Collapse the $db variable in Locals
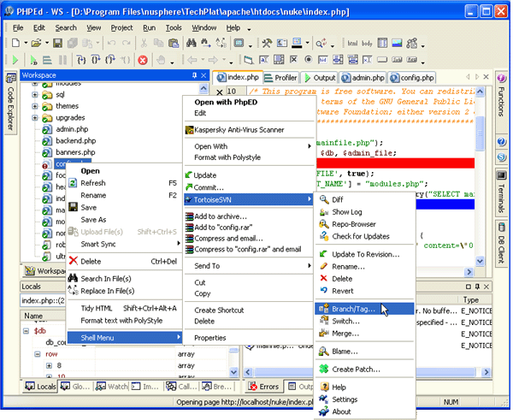The height and width of the screenshot is (420, 513). click(26, 331)
